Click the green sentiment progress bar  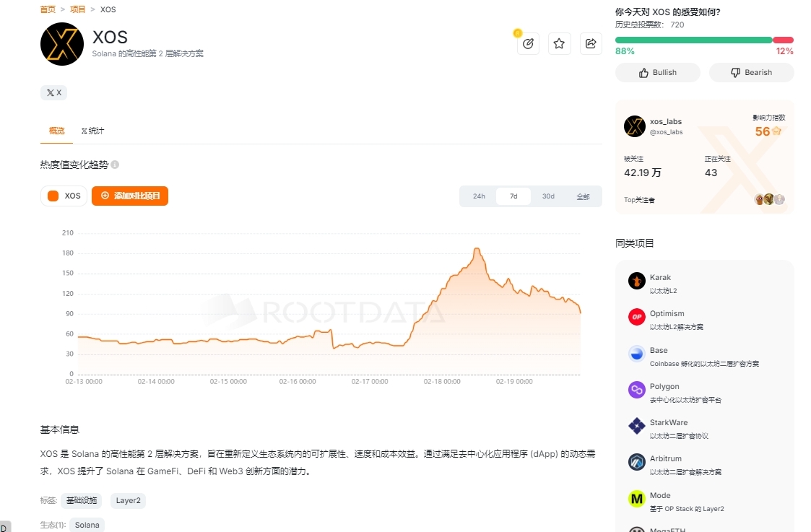693,40
